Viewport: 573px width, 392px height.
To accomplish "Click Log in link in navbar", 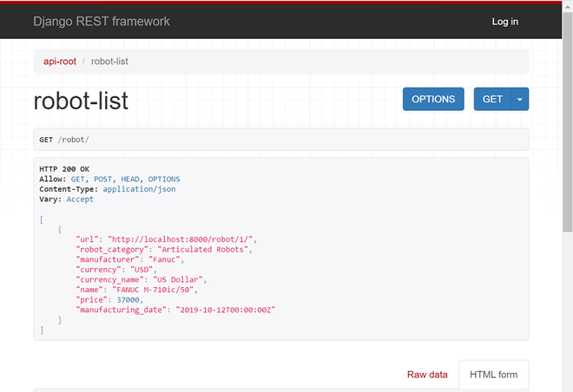I will click(505, 22).
